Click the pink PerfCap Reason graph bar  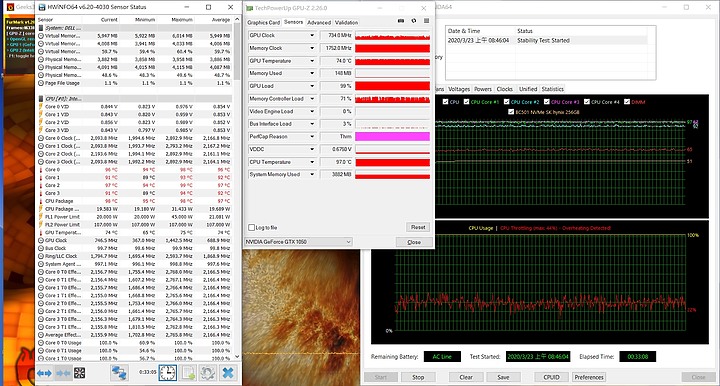pos(393,136)
